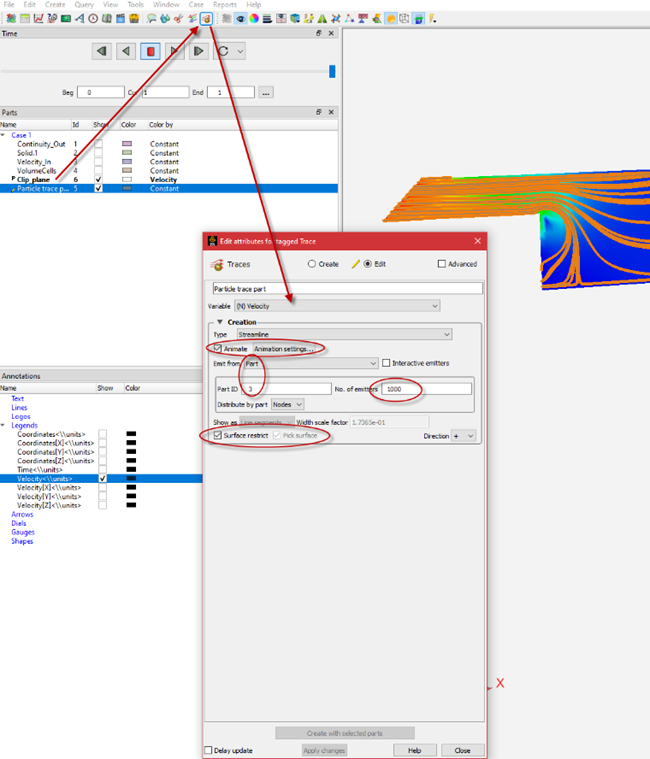Open the Query menu
This screenshot has height=759, width=650.
pyautogui.click(x=84, y=4)
